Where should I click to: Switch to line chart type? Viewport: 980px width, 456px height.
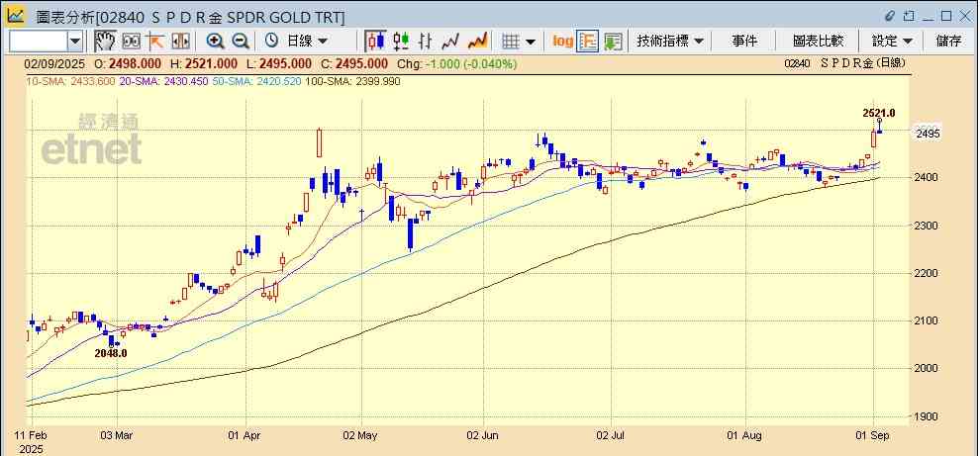(450, 42)
